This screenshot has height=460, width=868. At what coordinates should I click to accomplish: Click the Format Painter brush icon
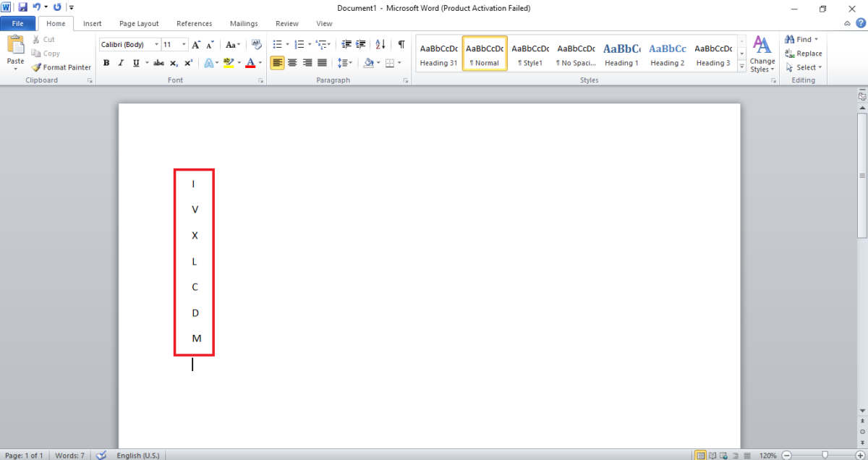point(37,67)
